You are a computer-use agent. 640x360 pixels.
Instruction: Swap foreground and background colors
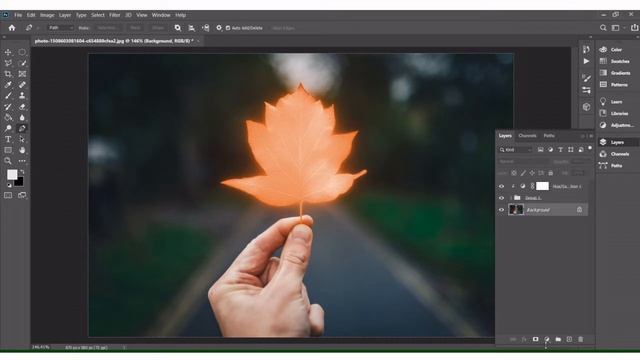point(22,172)
